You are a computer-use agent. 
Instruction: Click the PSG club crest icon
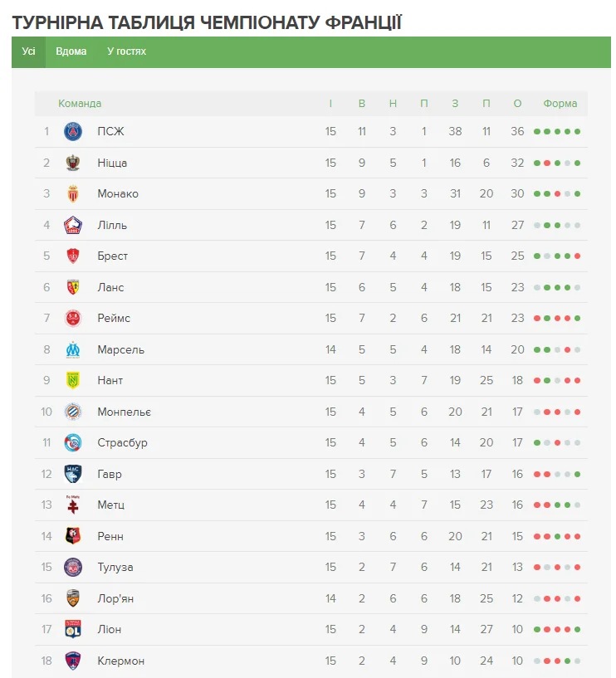coord(73,131)
